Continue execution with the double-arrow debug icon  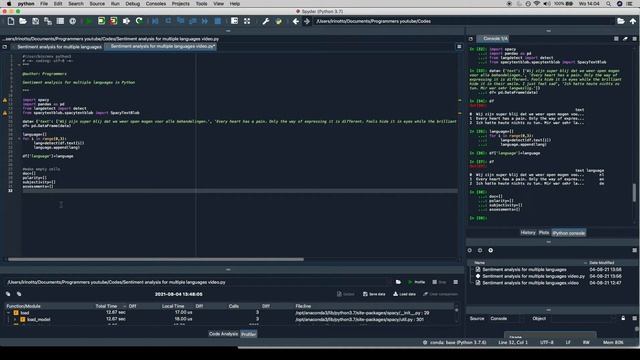204,21
